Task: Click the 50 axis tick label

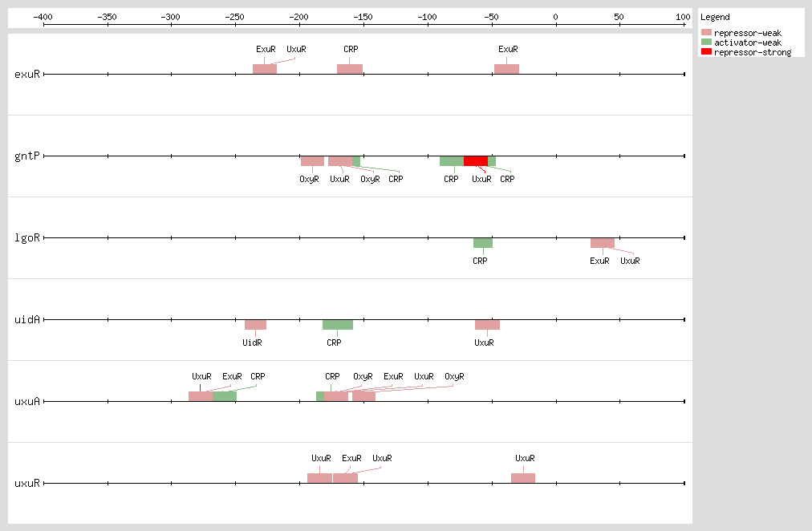Action: click(619, 17)
